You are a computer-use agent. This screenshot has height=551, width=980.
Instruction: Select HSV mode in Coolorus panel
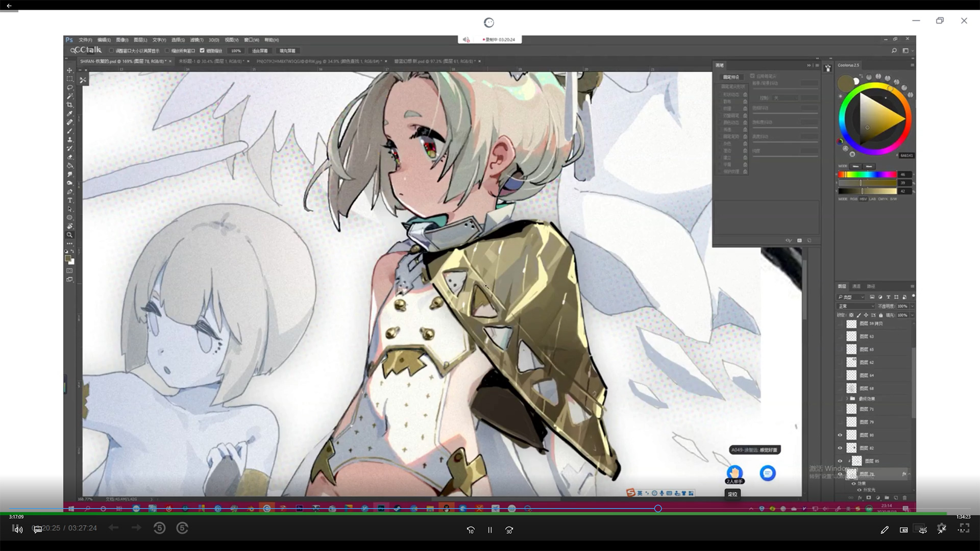coord(863,199)
